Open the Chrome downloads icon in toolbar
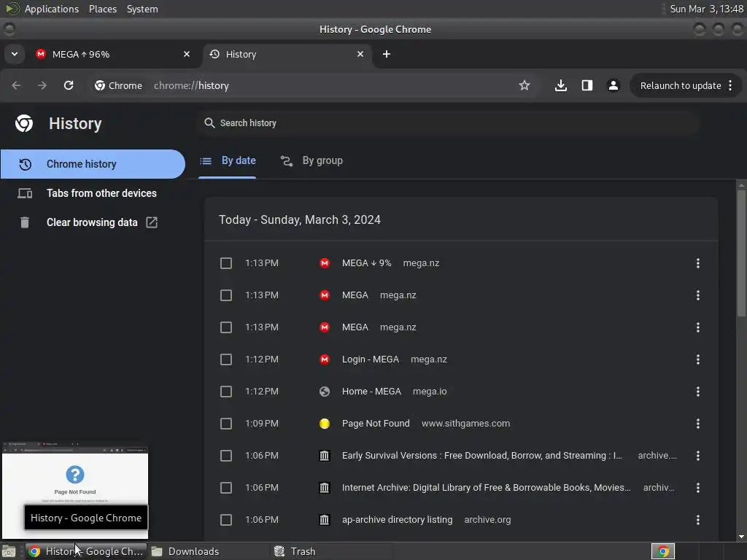 point(561,85)
